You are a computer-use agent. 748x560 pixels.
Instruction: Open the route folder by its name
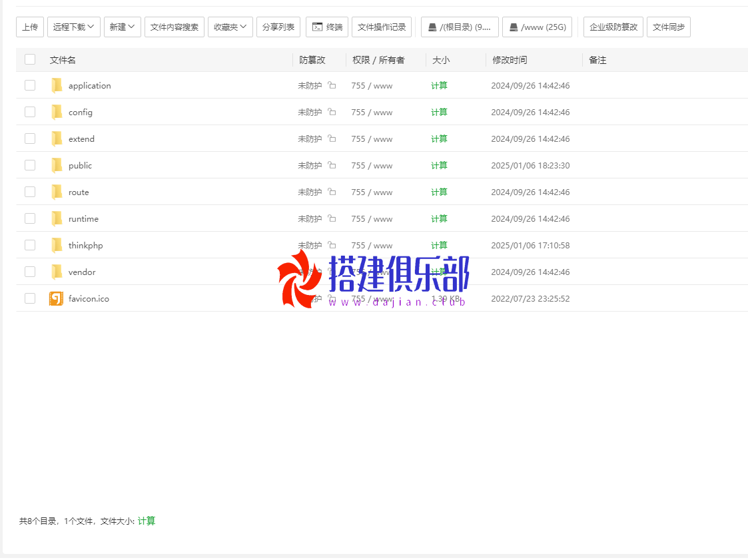point(79,192)
